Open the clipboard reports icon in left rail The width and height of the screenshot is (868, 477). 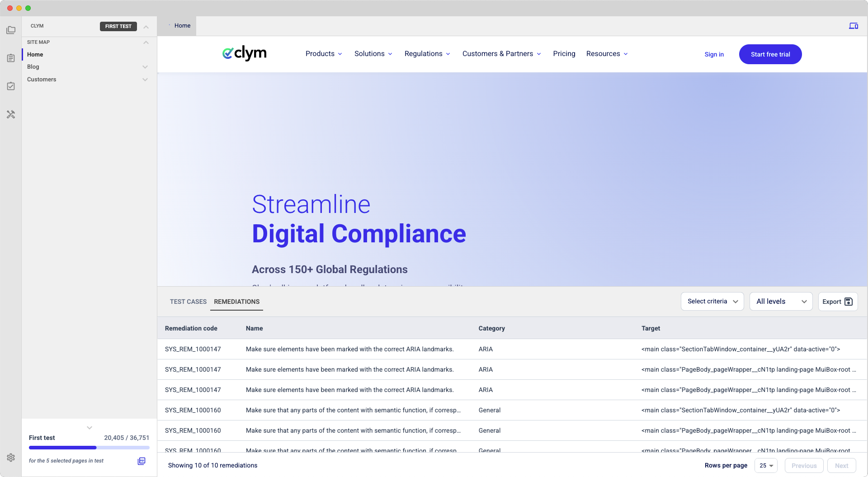tap(11, 58)
